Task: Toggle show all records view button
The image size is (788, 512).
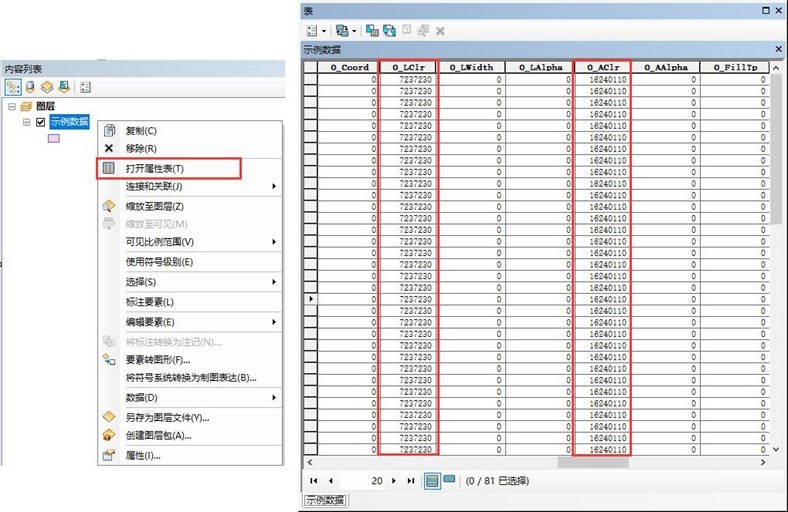Action: coord(432,480)
